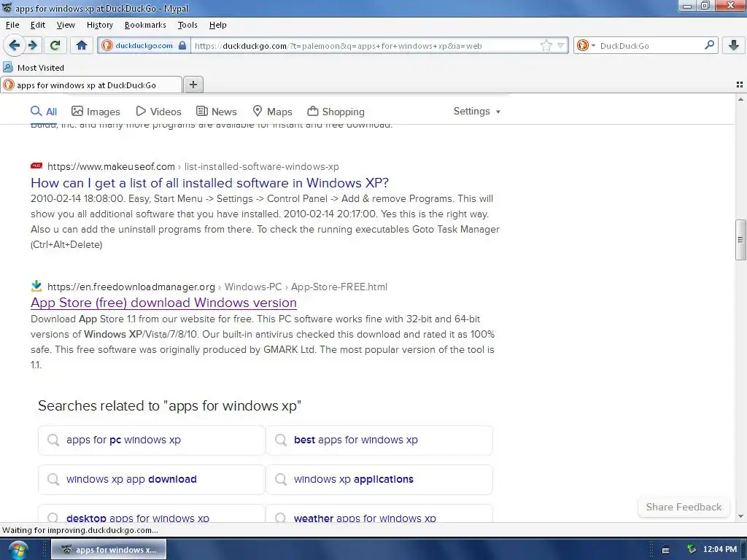Open the History menu
Viewport: 747px width, 560px height.
(99, 25)
